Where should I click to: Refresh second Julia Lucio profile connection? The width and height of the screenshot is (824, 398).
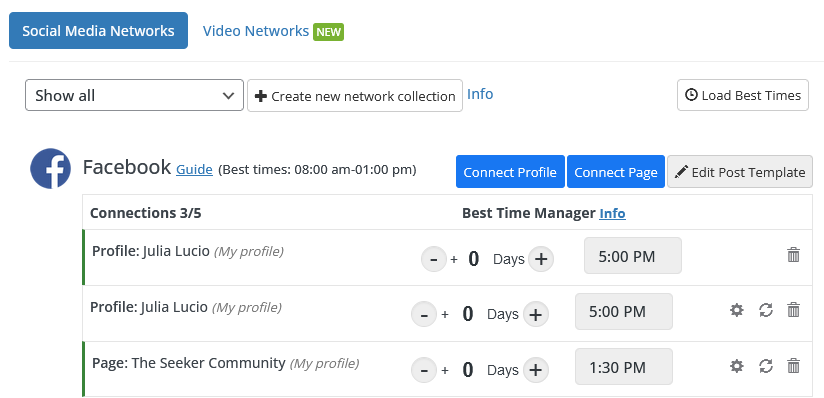tap(766, 310)
